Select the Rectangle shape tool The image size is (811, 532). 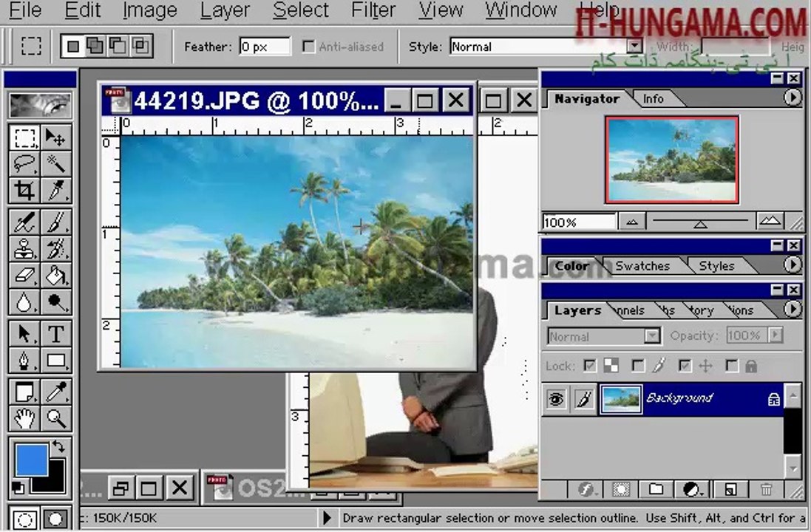coord(56,361)
